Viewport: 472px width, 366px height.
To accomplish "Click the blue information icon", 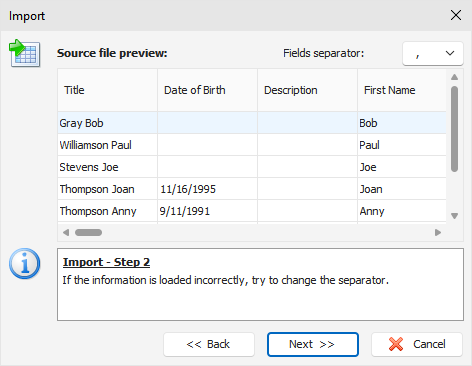I will pyautogui.click(x=25, y=264).
